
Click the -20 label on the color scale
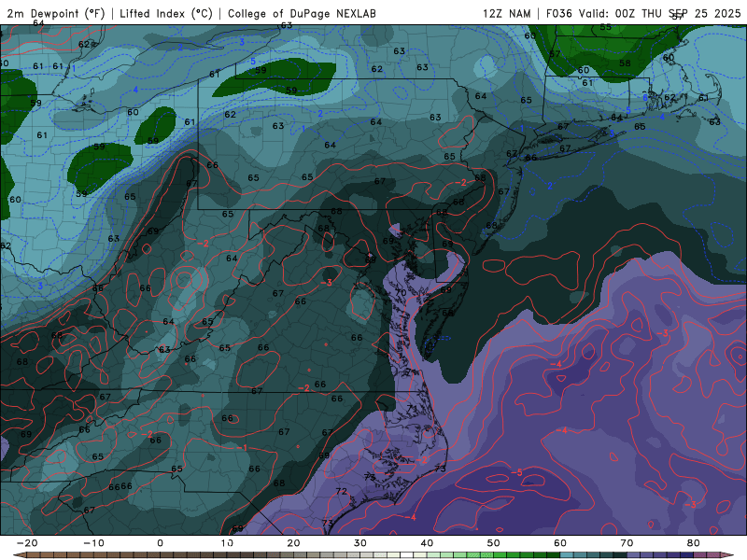click(27, 543)
